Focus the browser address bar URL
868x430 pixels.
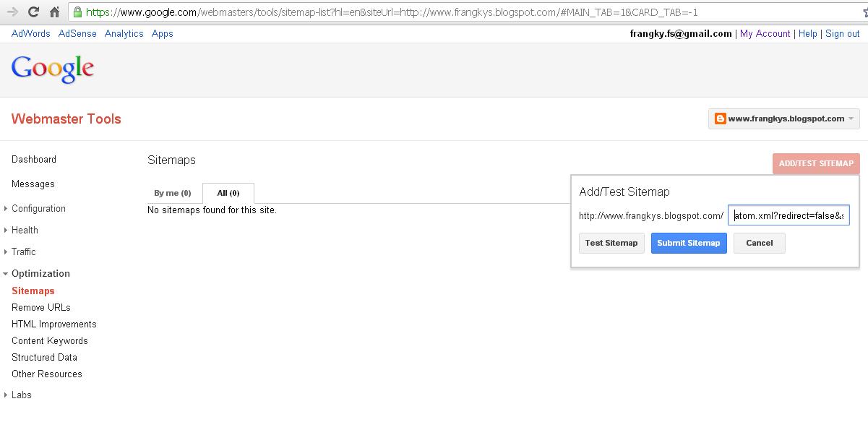[391, 12]
